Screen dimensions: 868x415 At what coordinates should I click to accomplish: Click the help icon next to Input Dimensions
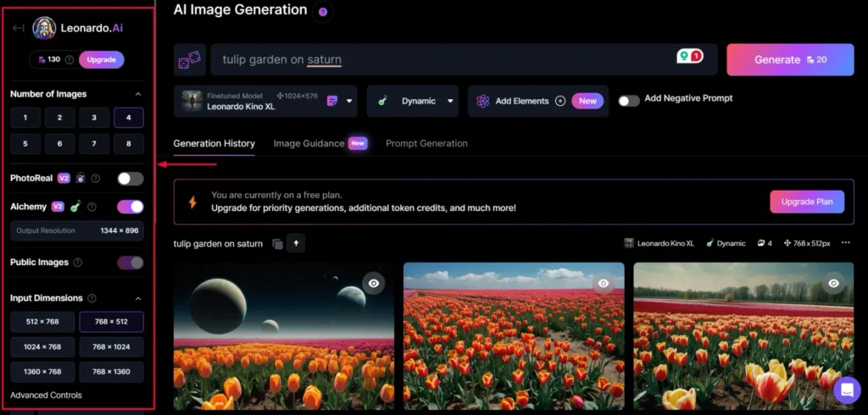[92, 298]
